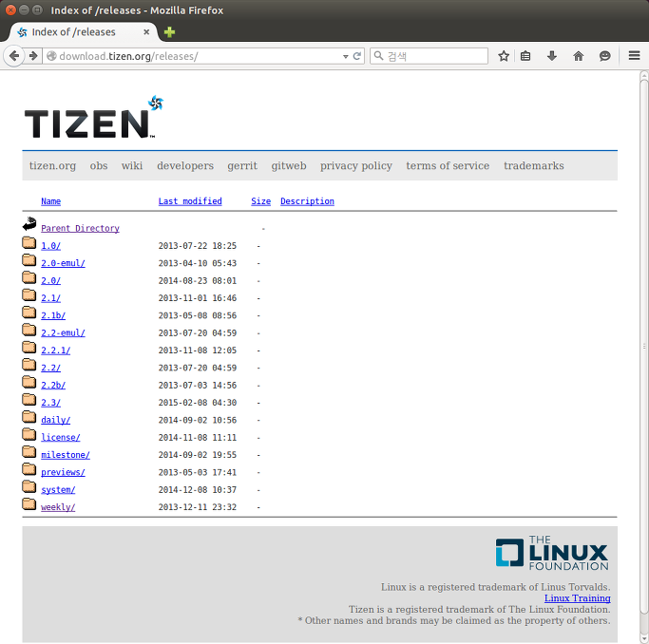Expand the URL history dropdown arrow
The height and width of the screenshot is (644, 649).
pyautogui.click(x=345, y=56)
